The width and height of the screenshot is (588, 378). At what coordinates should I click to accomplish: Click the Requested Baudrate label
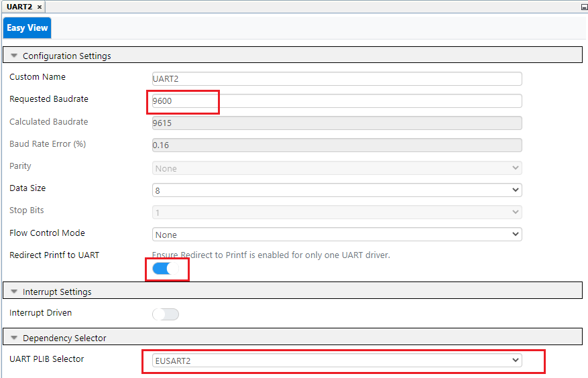point(49,99)
